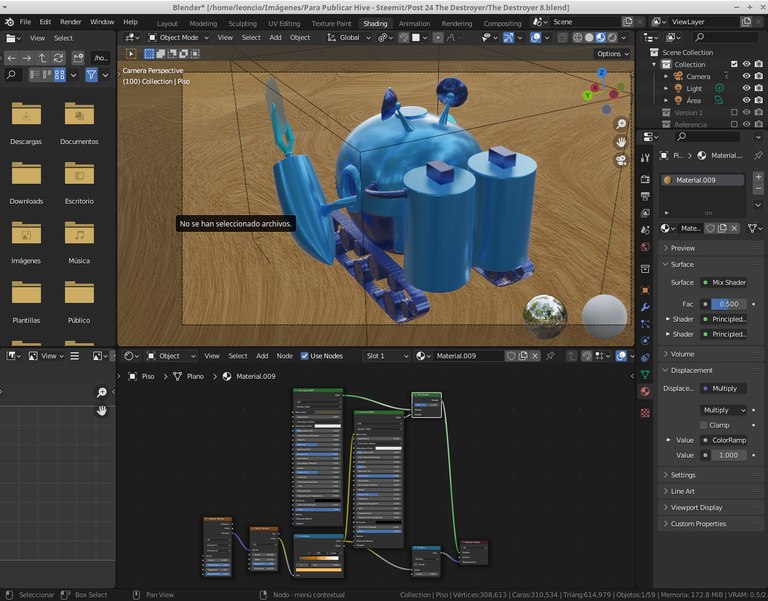Open the Material properties tab icon

pyautogui.click(x=645, y=392)
